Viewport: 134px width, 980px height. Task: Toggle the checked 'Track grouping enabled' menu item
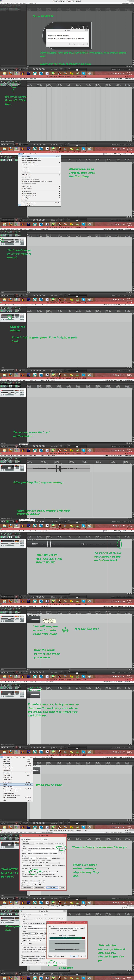click(x=40, y=205)
